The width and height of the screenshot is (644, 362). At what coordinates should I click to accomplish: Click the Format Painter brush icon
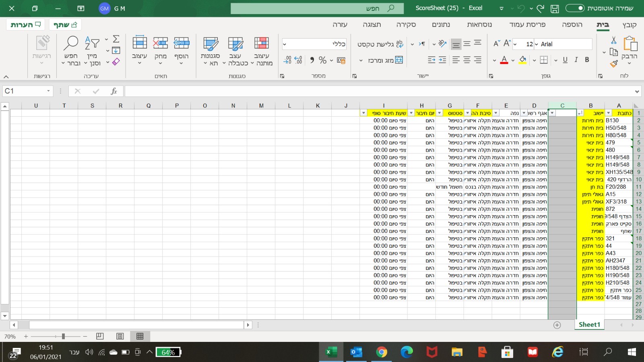pos(613,64)
